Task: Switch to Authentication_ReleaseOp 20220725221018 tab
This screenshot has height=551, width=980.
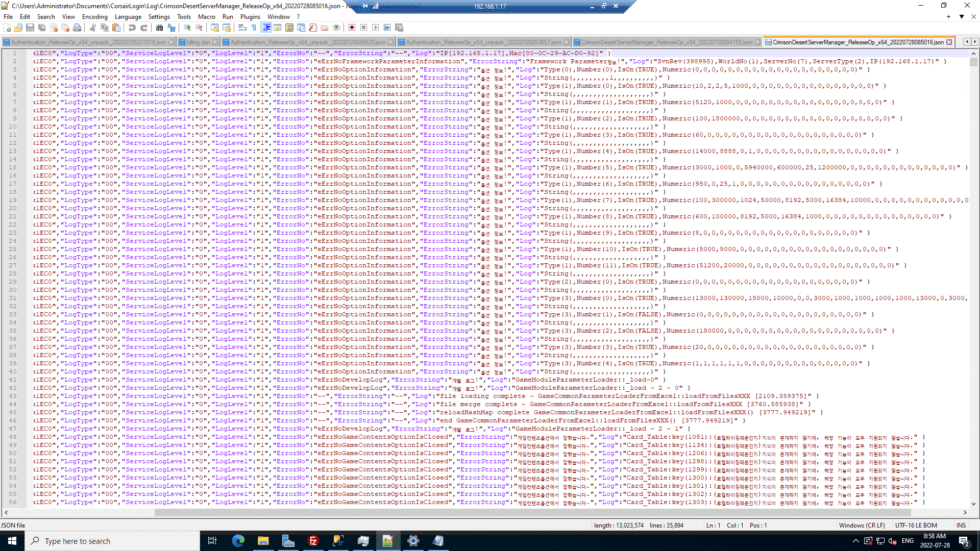Action: tap(88, 42)
